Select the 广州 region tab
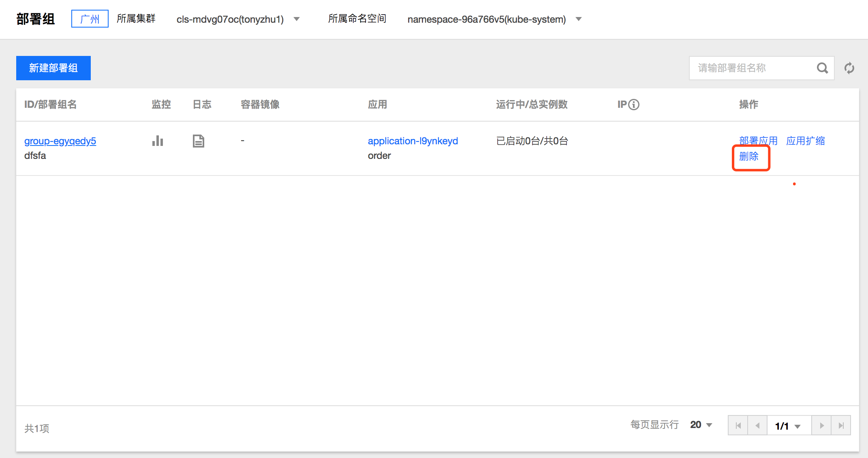The height and width of the screenshot is (458, 868). click(90, 19)
